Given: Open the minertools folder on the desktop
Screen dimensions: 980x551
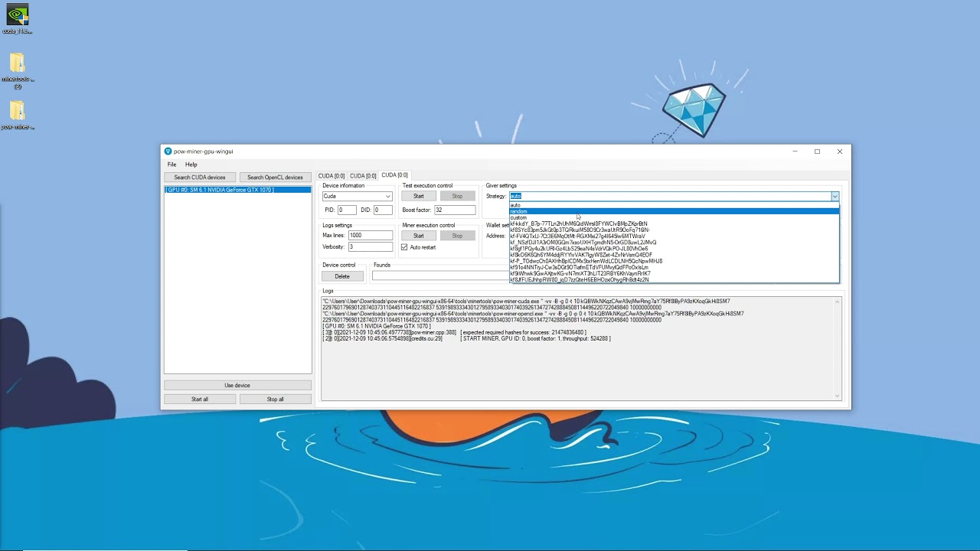Looking at the screenshot, I should (x=17, y=70).
